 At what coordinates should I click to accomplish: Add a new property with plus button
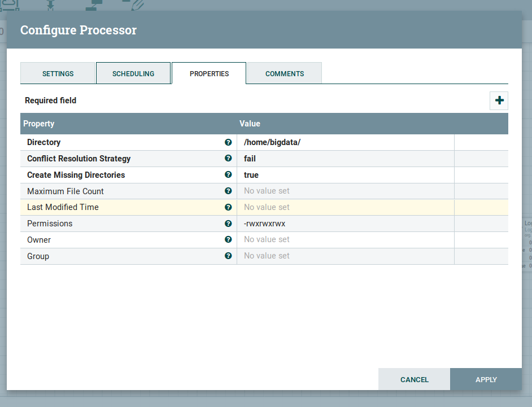[499, 100]
